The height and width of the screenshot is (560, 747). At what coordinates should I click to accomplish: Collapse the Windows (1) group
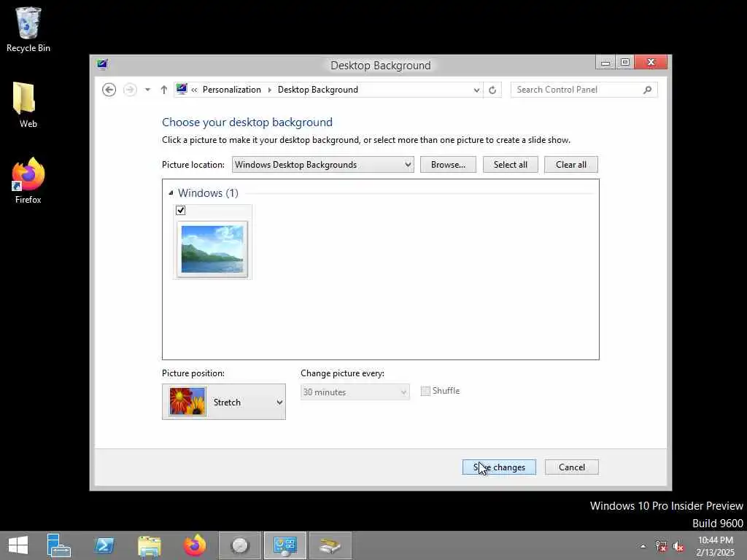(x=171, y=192)
